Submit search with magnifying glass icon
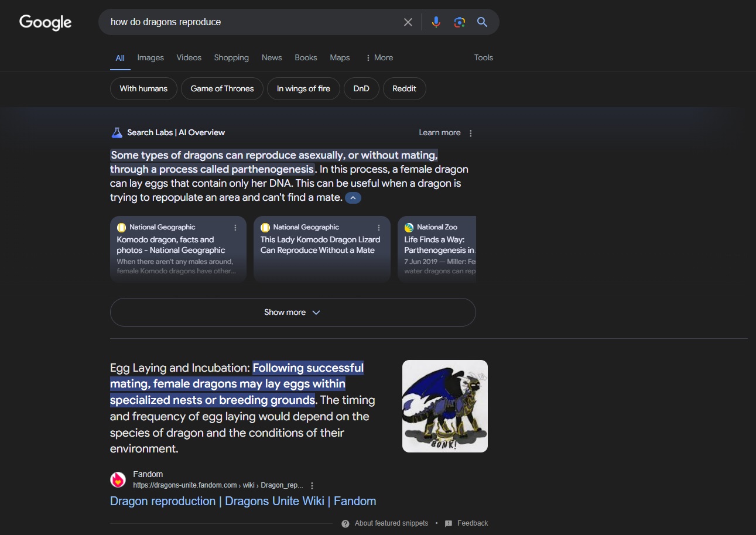The height and width of the screenshot is (535, 756). click(x=482, y=22)
